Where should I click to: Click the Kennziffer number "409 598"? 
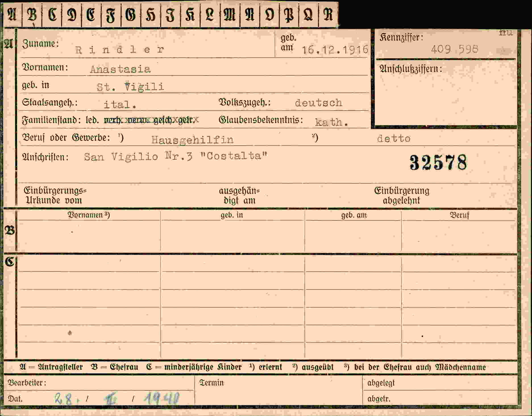455,49
